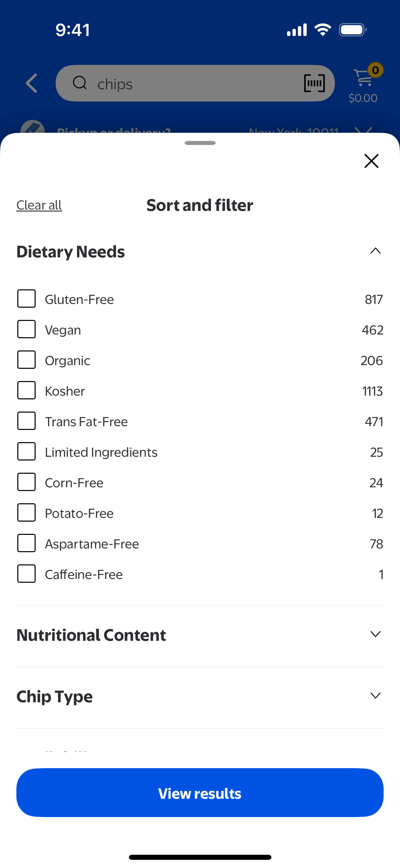Expand the Nutritional Content section
The image size is (400, 868).
tap(375, 634)
